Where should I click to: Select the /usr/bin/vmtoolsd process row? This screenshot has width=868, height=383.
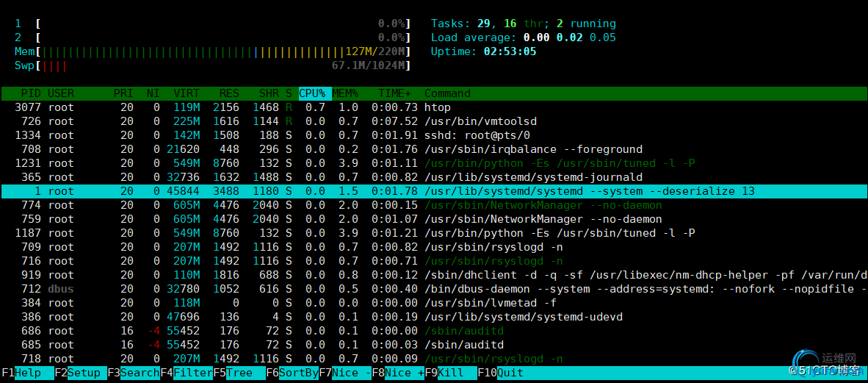click(x=434, y=121)
